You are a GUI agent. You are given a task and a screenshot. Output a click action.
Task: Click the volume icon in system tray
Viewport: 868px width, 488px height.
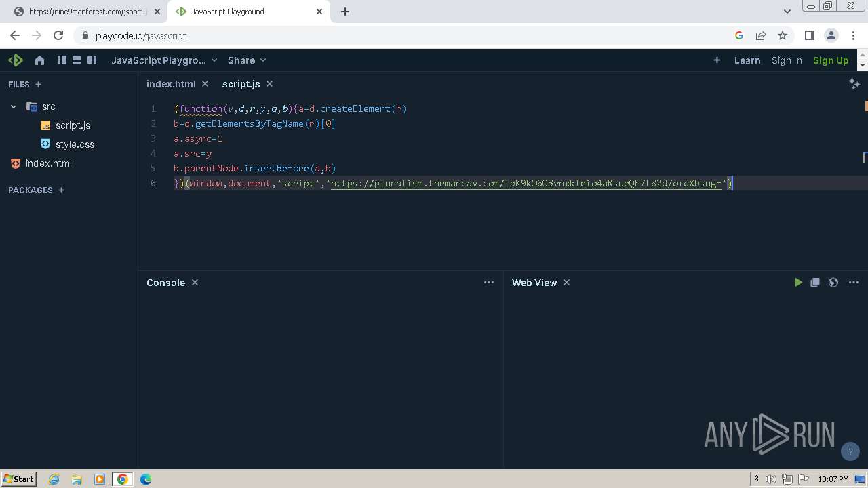click(x=771, y=479)
